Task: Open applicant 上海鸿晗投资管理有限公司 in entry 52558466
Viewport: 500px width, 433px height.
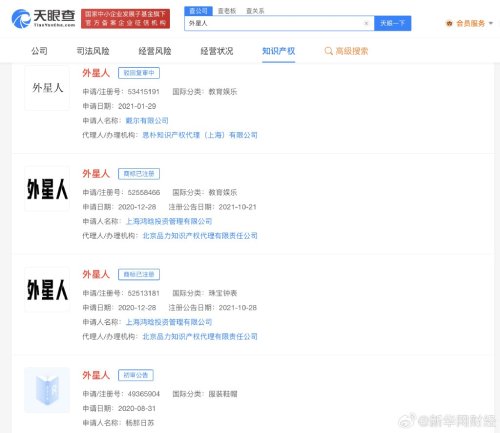Action: pos(169,221)
